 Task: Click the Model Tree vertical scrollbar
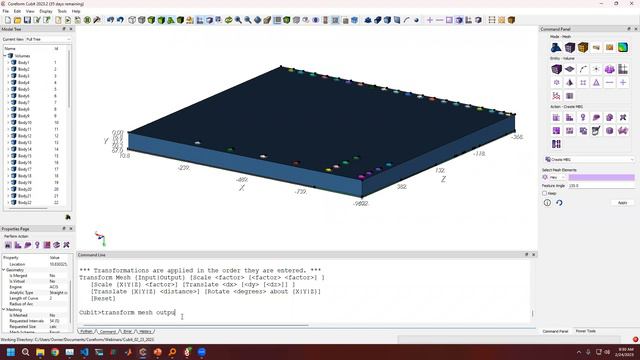[69, 80]
